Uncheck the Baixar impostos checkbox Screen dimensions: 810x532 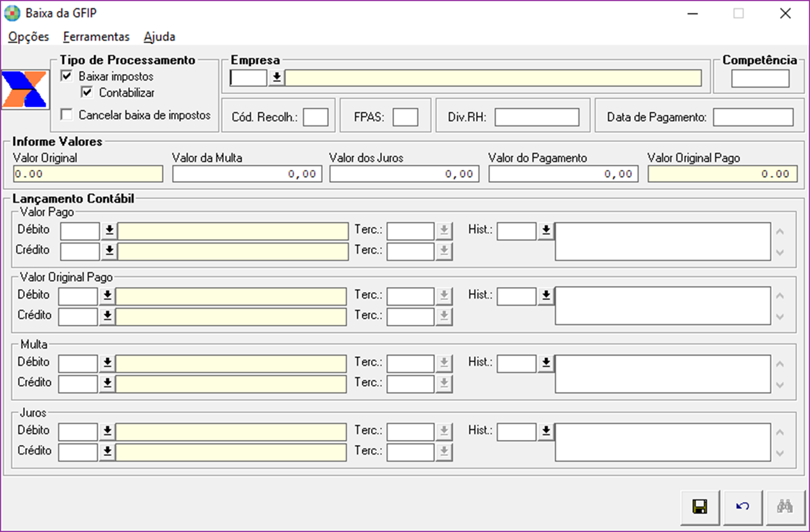(67, 77)
